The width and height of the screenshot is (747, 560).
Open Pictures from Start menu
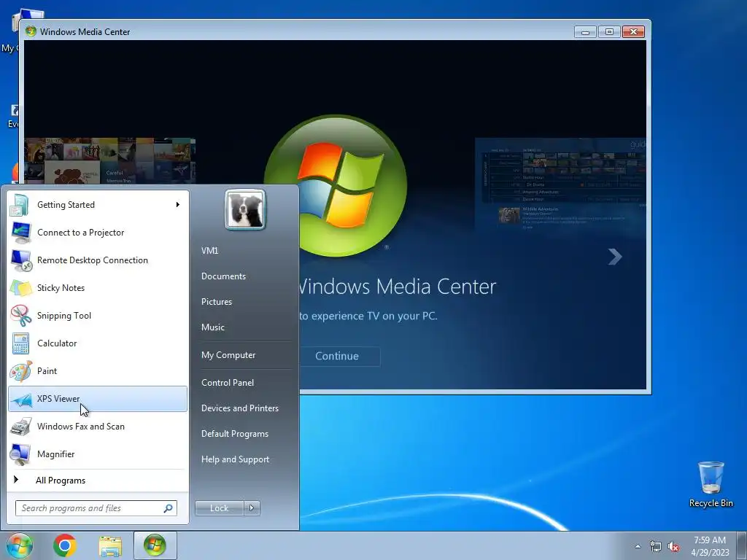point(216,302)
